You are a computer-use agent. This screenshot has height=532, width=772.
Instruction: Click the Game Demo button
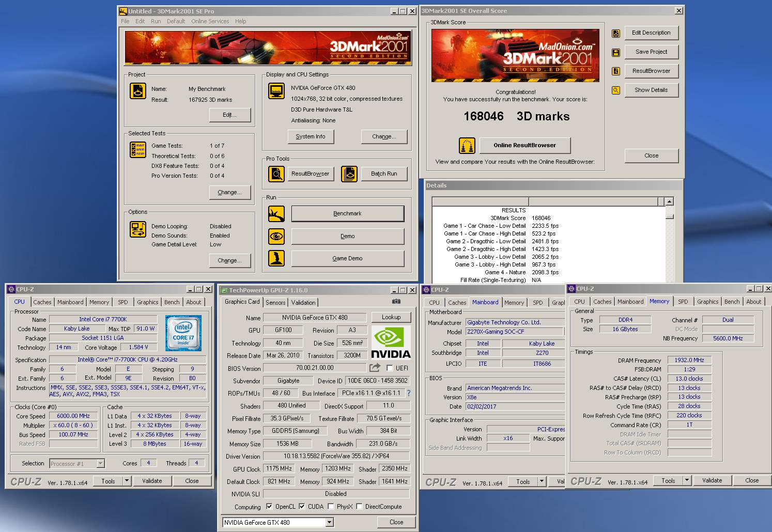[348, 258]
